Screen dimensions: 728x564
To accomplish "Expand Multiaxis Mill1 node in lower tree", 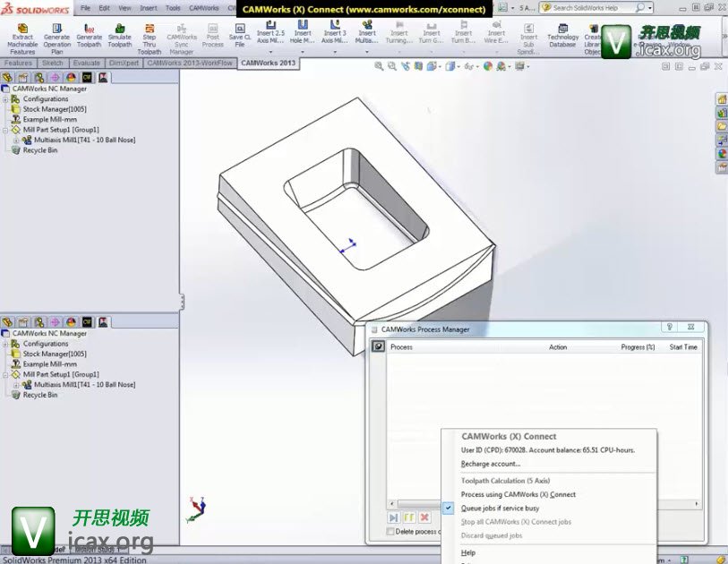I will pyautogui.click(x=16, y=385).
